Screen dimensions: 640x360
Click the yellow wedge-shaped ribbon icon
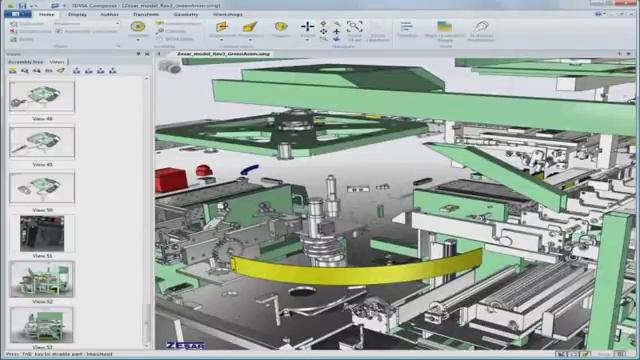point(250,27)
